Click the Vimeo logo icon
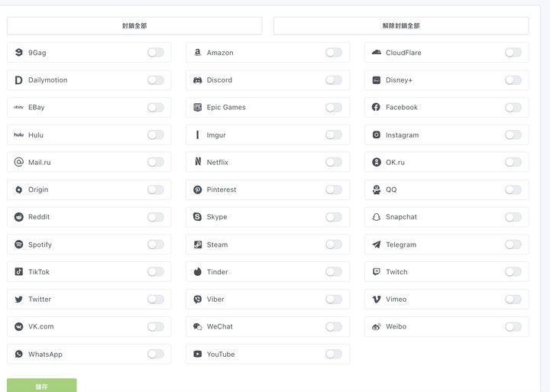This screenshot has width=550, height=392. [376, 300]
